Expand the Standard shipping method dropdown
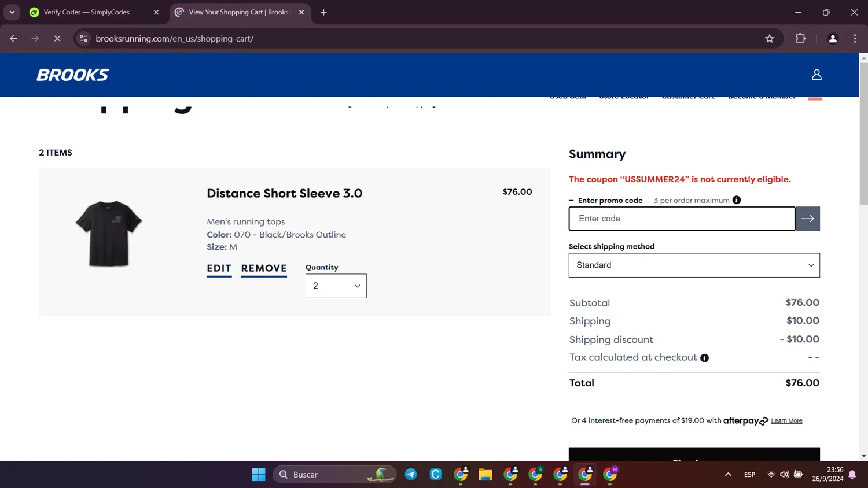 click(694, 265)
